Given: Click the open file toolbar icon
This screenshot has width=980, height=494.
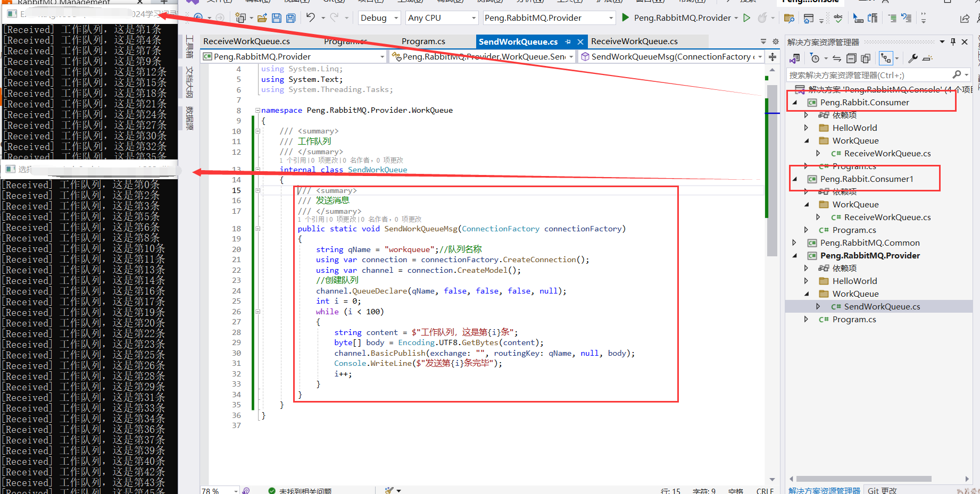Looking at the screenshot, I should tap(262, 18).
